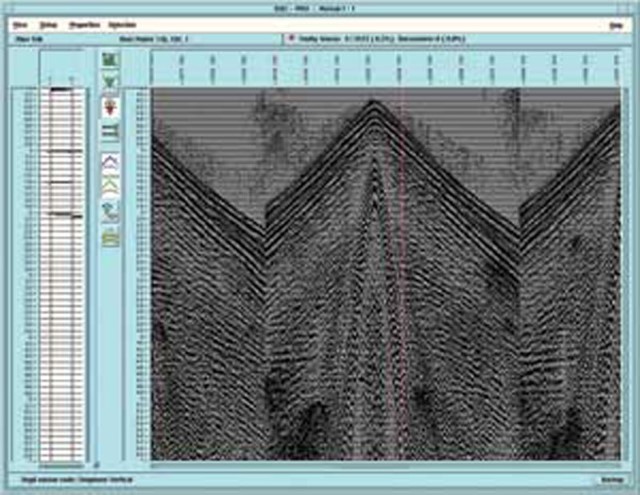Click the yellow-green layered icon ending the toolbar
The width and height of the screenshot is (640, 495).
109,236
